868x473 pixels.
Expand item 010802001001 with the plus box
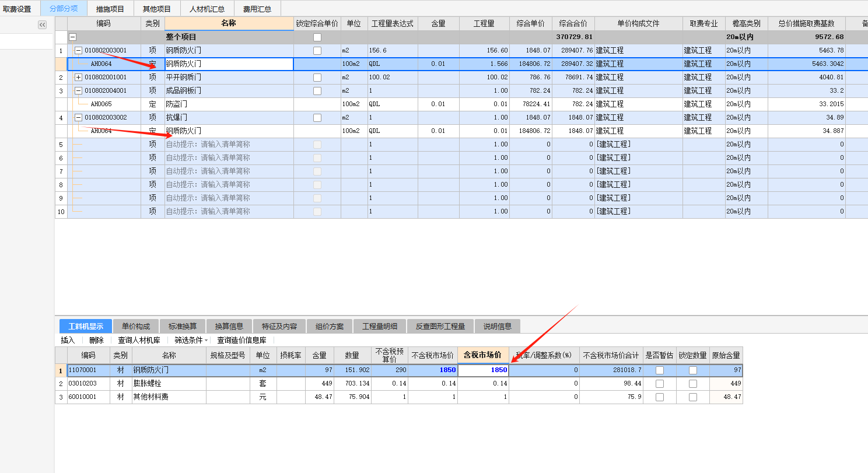point(79,77)
